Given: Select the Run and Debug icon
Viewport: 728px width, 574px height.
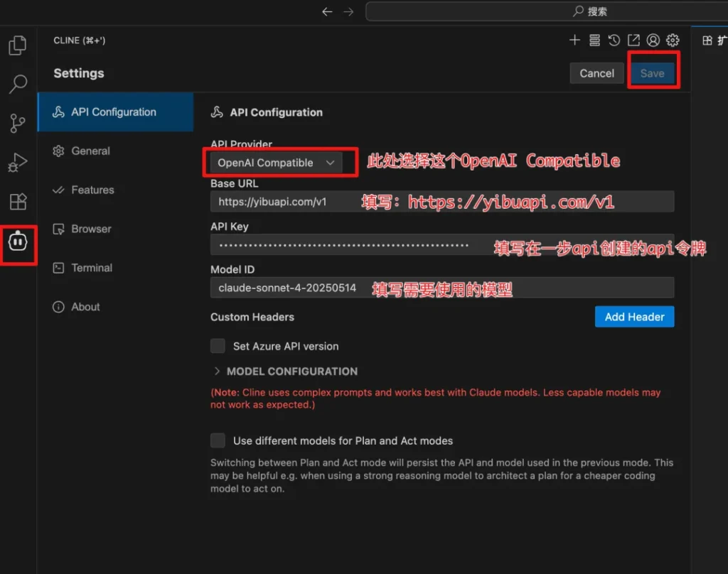Looking at the screenshot, I should pos(18,162).
